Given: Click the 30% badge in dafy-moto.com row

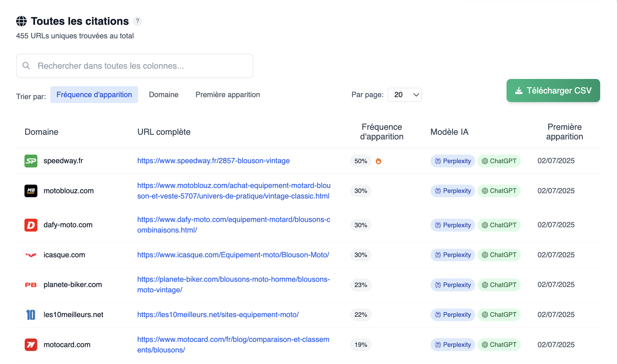Looking at the screenshot, I should [361, 225].
